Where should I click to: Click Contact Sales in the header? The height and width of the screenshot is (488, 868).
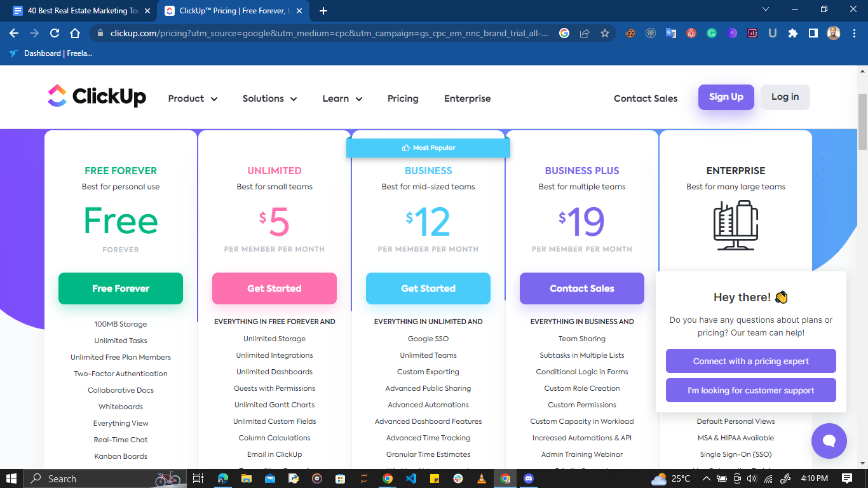click(x=646, y=98)
